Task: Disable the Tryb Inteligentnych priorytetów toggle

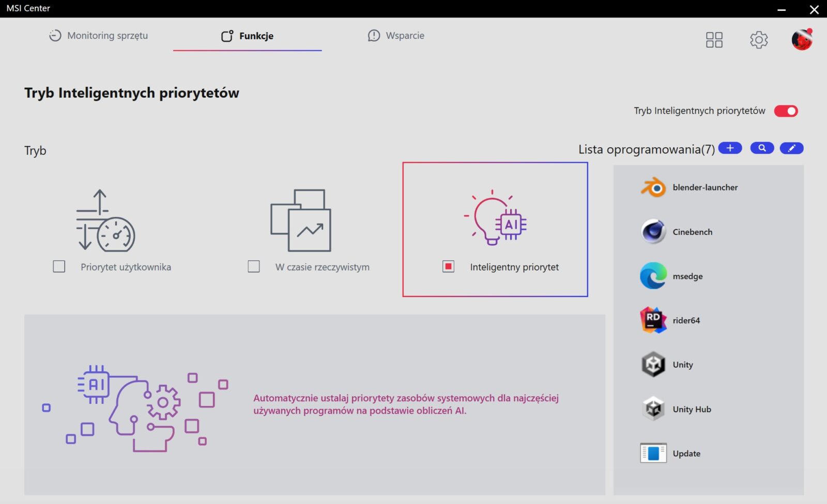Action: (x=786, y=111)
